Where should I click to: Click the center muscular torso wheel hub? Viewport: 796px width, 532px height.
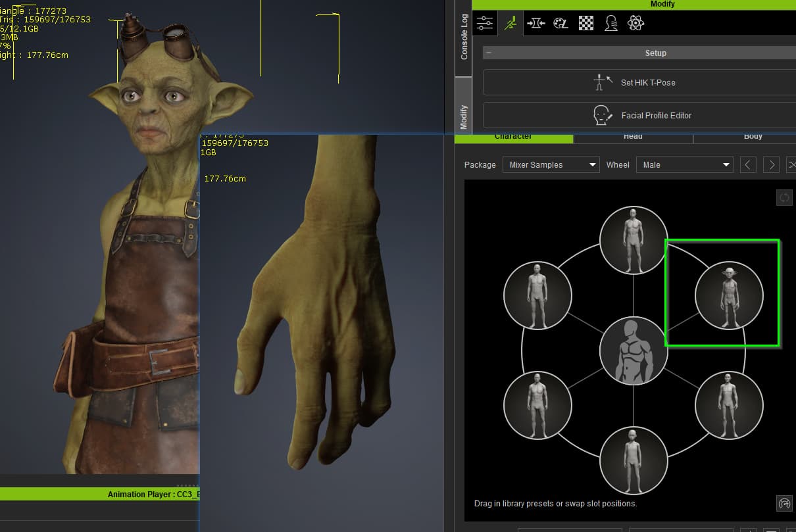coord(634,351)
